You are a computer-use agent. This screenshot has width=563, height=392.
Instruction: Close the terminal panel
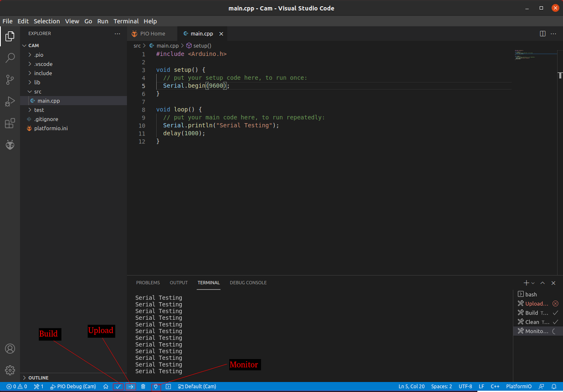coord(553,283)
